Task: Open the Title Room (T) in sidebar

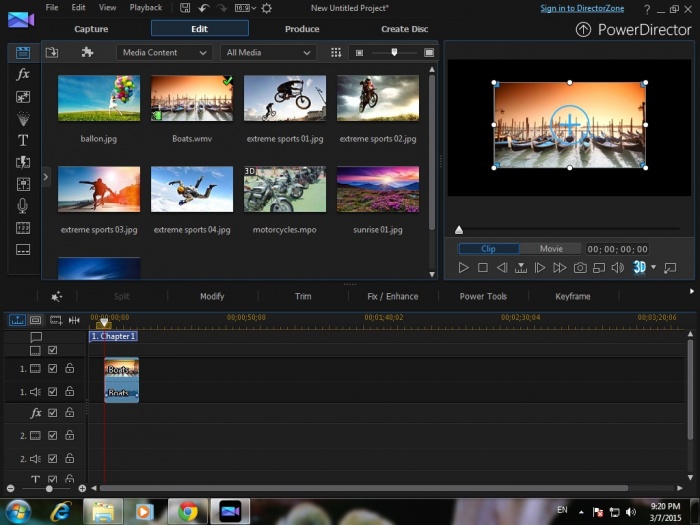Action: (23, 140)
